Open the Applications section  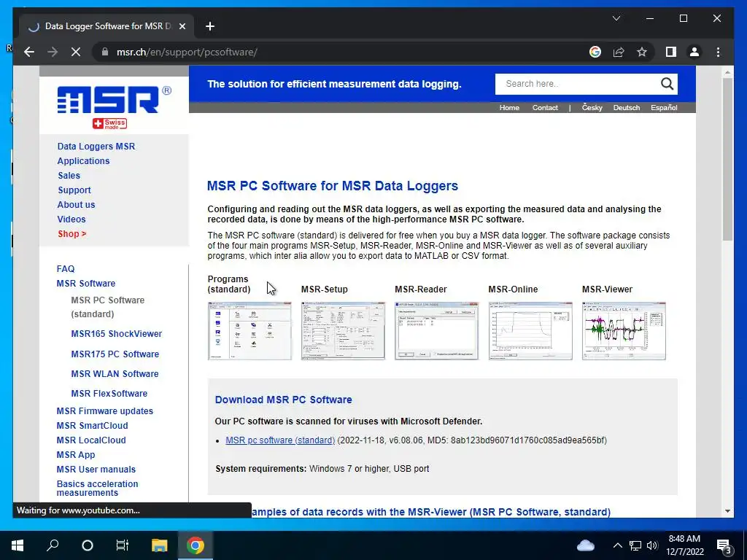pyautogui.click(x=83, y=161)
